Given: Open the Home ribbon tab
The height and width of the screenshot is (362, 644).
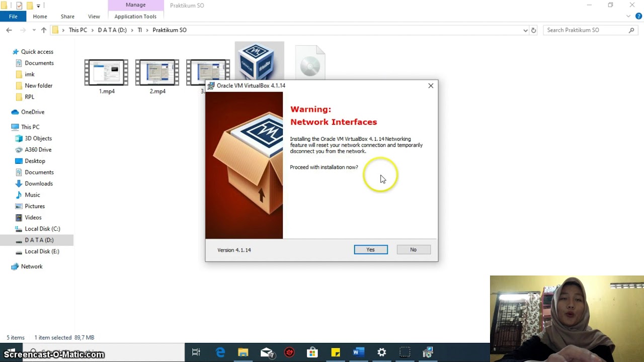Looking at the screenshot, I should (x=40, y=17).
